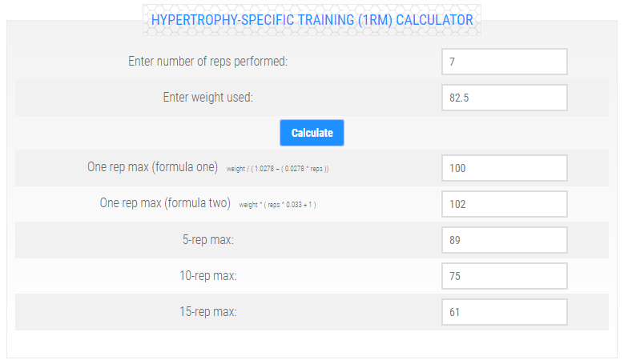Image resolution: width=624 pixels, height=364 pixels.
Task: Click empty space left of the Calculate button
Action: (144, 133)
